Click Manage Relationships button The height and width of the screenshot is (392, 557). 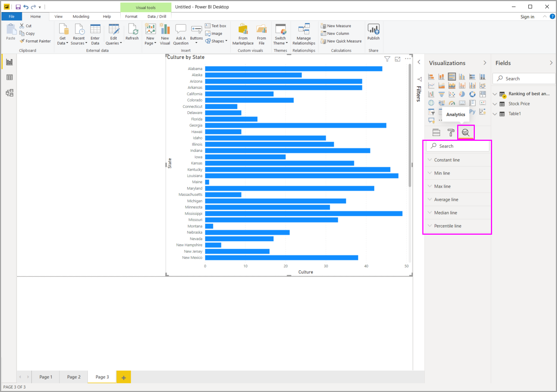pos(304,34)
